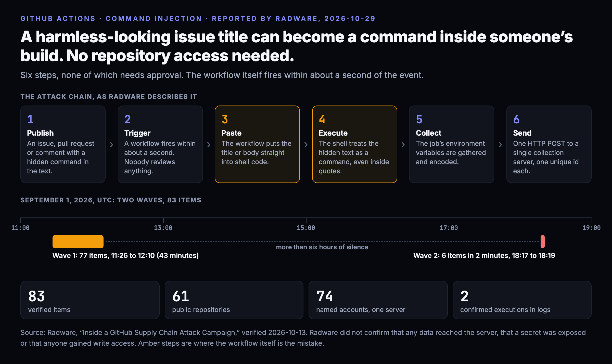The height and width of the screenshot is (364, 612).
Task: Select the 83 verified items stat card
Action: click(x=90, y=300)
